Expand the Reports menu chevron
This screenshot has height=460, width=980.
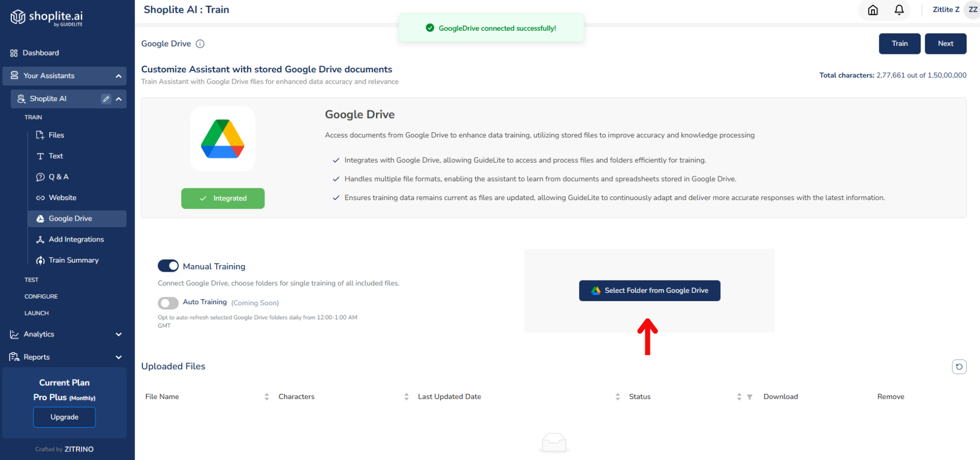(x=119, y=357)
